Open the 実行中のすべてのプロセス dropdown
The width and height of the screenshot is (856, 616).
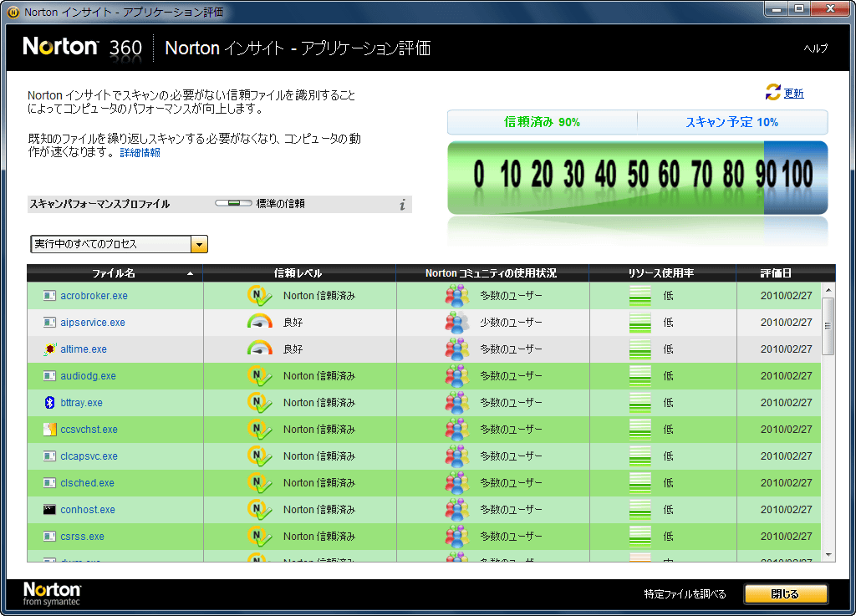coord(119,244)
